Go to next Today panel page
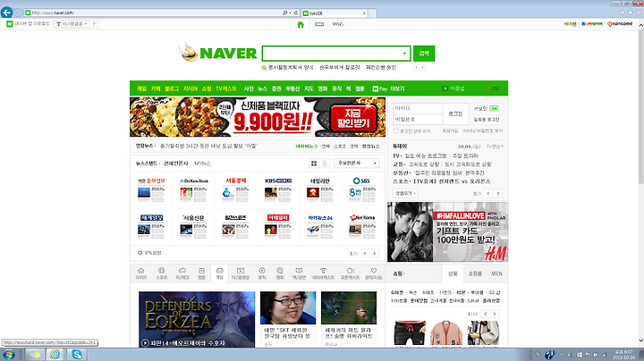The image size is (644, 361). pyautogui.click(x=498, y=193)
